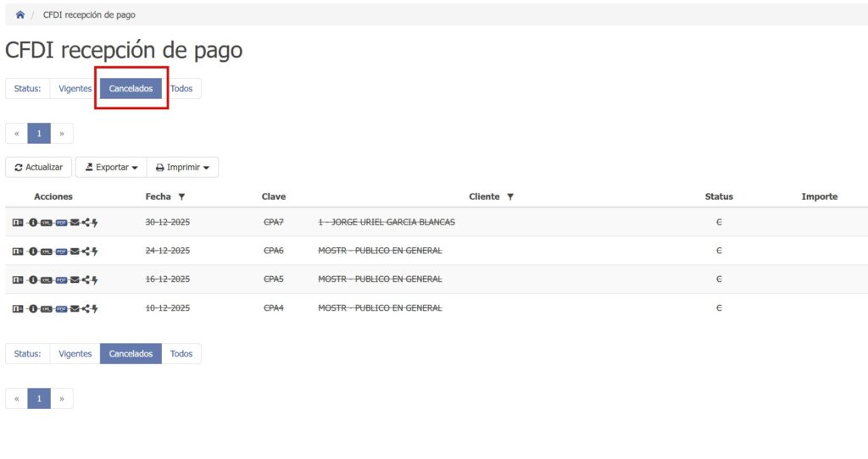The image size is (868, 459).
Task: Select the bottom Cancelados filter
Action: click(x=131, y=354)
